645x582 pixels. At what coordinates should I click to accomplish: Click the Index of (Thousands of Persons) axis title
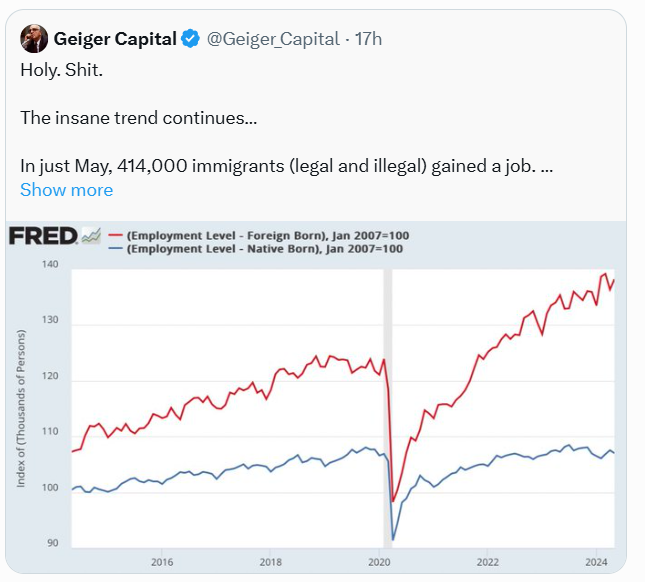(x=21, y=408)
